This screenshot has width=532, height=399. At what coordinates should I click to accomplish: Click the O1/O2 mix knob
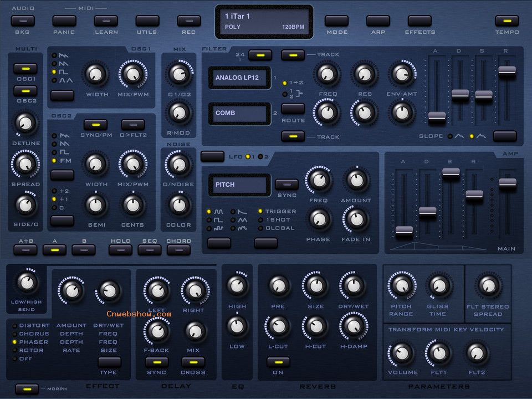pyautogui.click(x=179, y=74)
